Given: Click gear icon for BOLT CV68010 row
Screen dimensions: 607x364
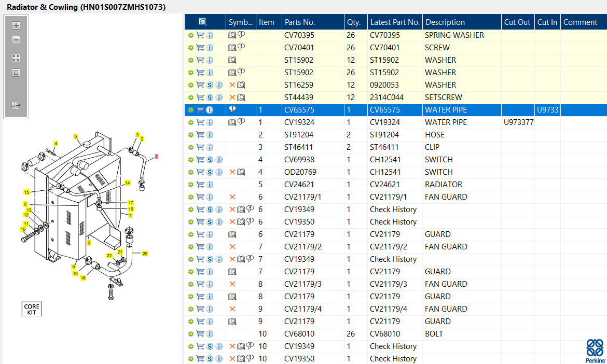Looking at the screenshot, I should [x=190, y=334].
